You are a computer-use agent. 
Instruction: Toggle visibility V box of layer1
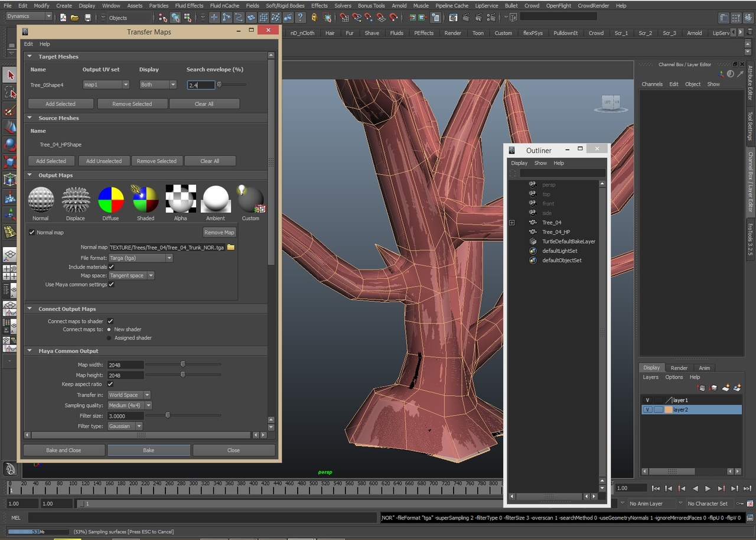pos(647,400)
